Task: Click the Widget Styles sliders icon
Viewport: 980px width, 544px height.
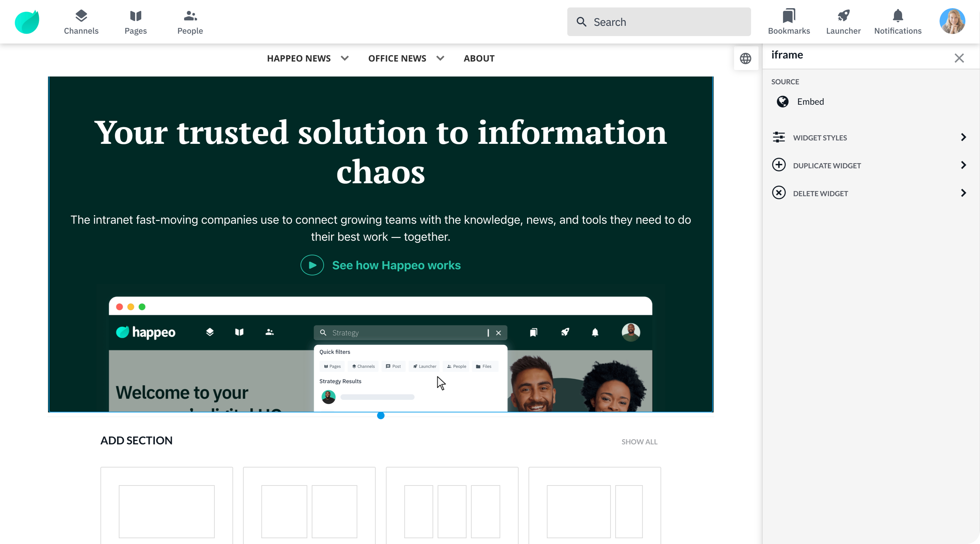Action: click(x=778, y=137)
